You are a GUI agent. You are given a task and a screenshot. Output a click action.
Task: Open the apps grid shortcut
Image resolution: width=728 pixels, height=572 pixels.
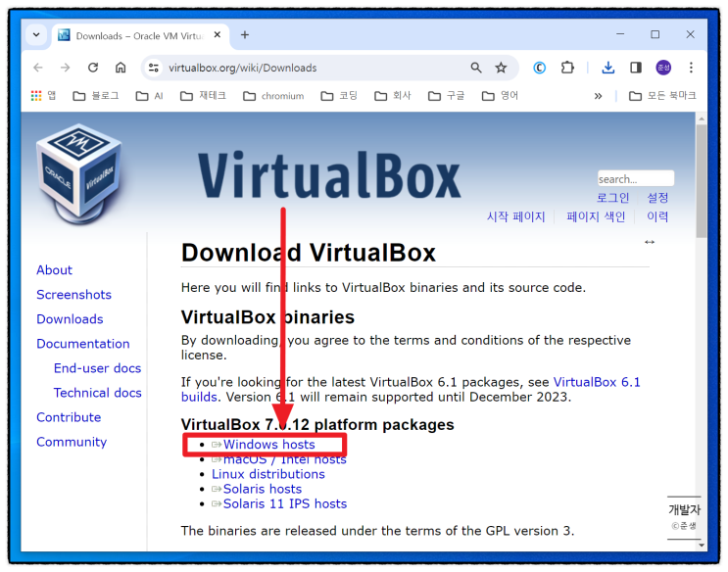pos(43,96)
